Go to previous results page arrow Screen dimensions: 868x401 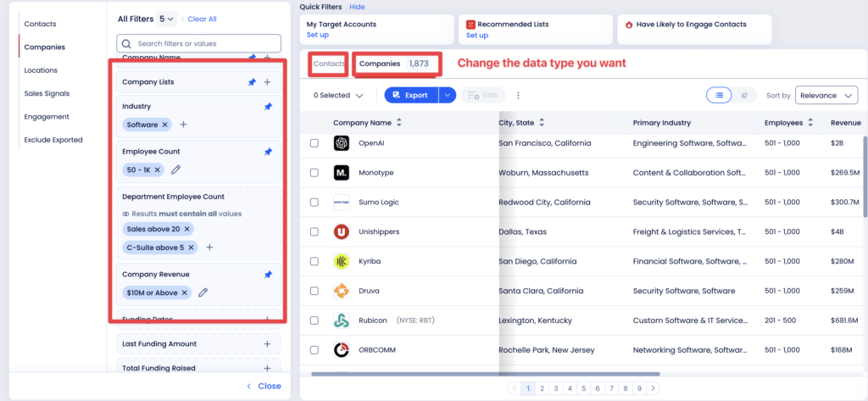click(515, 389)
